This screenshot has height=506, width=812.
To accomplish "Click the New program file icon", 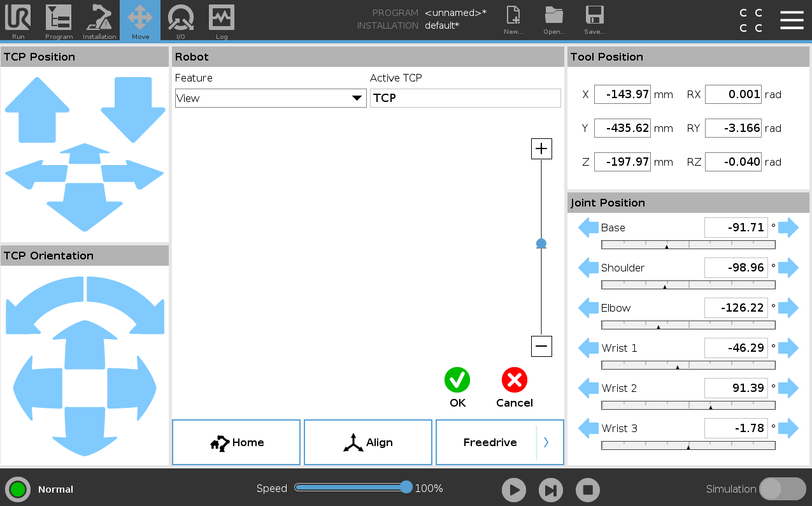I will (513, 20).
